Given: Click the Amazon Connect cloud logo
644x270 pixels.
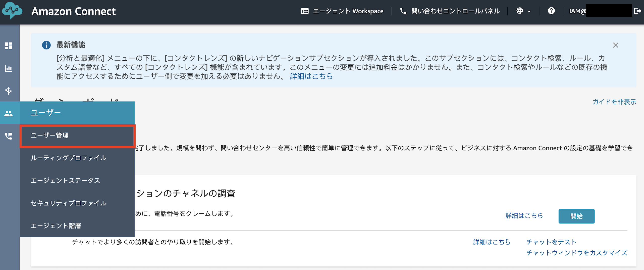Looking at the screenshot, I should pos(12,11).
